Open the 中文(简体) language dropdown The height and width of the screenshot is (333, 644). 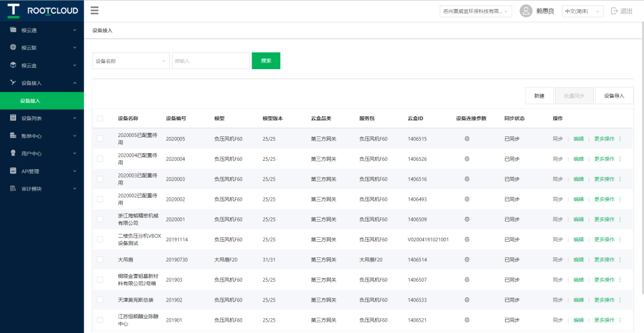pyautogui.click(x=583, y=11)
